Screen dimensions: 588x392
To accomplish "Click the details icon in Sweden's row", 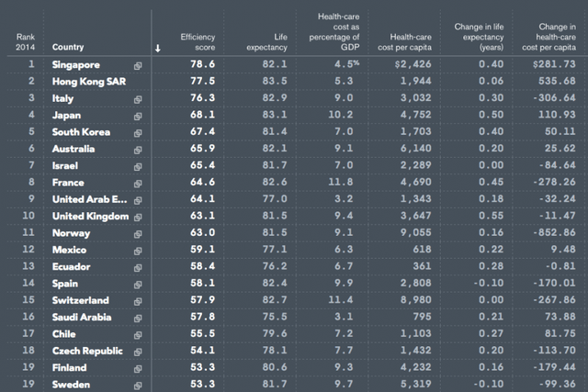I will 138,385.
